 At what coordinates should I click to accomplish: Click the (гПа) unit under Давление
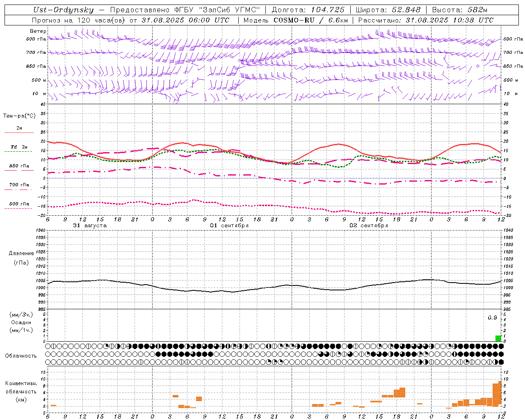pyautogui.click(x=21, y=262)
